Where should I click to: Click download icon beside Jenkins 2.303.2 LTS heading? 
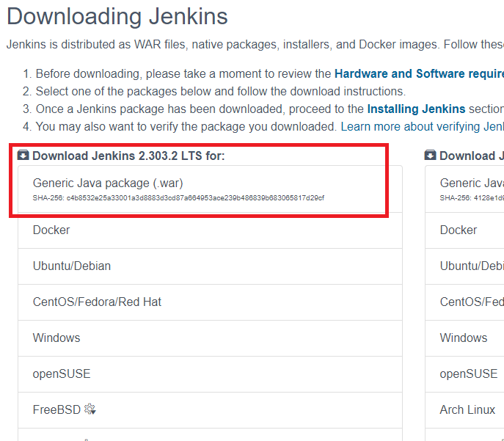coord(23,155)
